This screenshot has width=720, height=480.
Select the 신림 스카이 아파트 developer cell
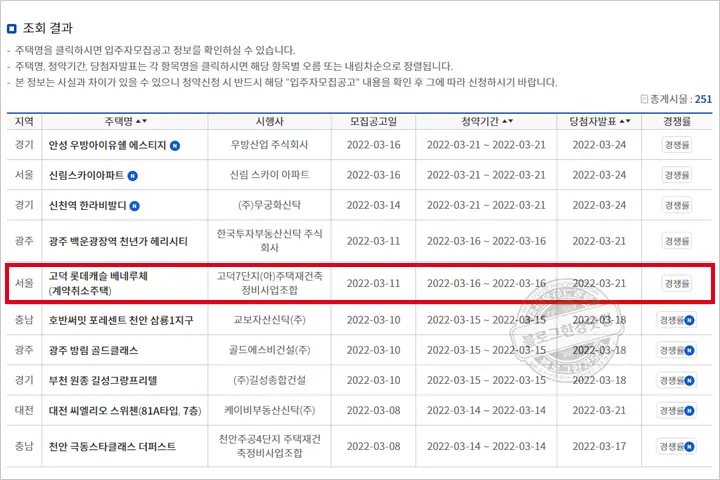270,175
